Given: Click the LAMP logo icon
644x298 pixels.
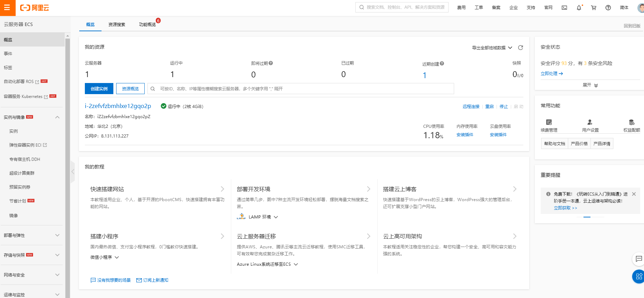Looking at the screenshot, I should pos(241,217).
